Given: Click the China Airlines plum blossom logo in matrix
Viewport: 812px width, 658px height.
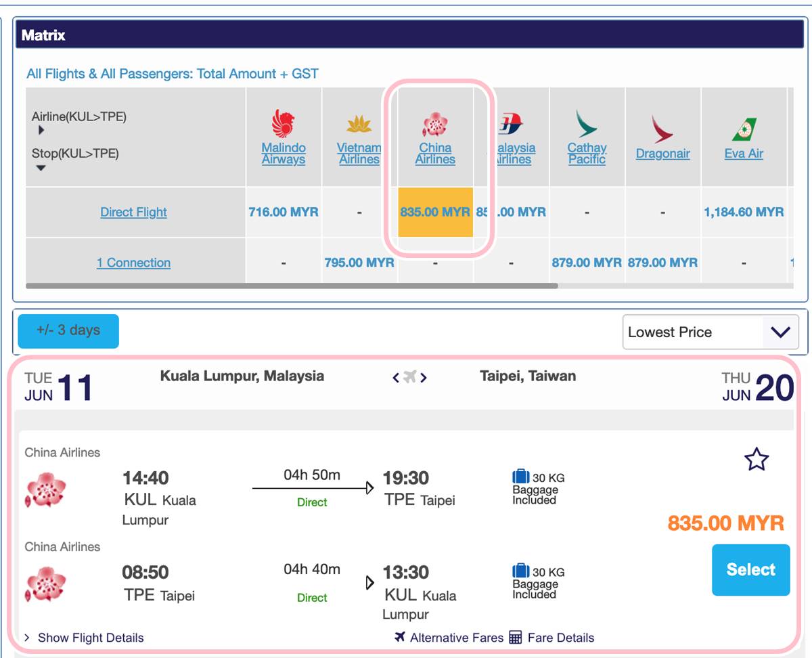Looking at the screenshot, I should pos(435,125).
